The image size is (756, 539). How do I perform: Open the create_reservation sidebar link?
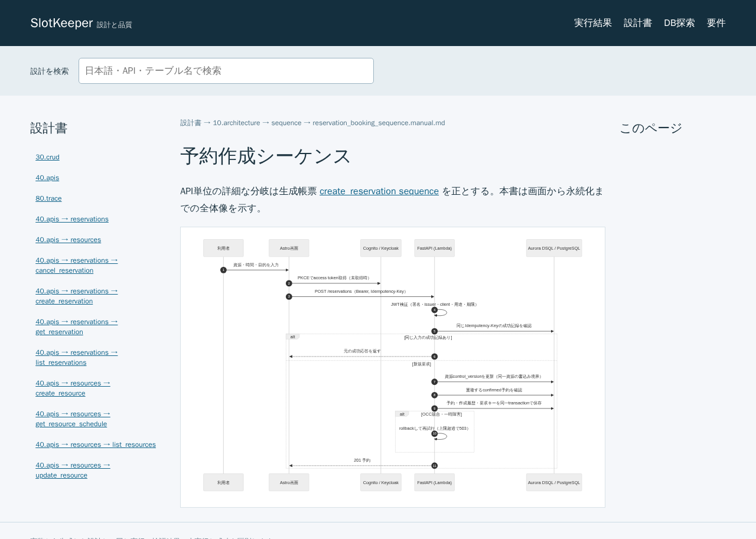click(77, 296)
